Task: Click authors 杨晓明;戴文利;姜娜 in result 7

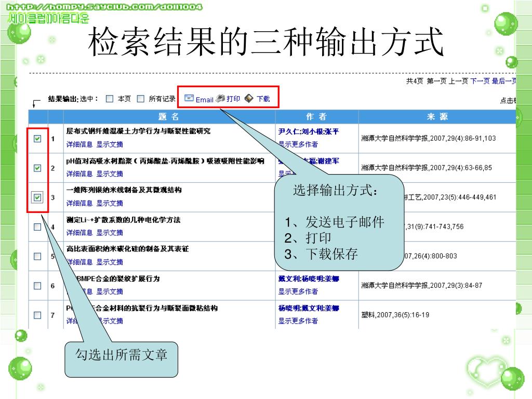Action: point(309,308)
